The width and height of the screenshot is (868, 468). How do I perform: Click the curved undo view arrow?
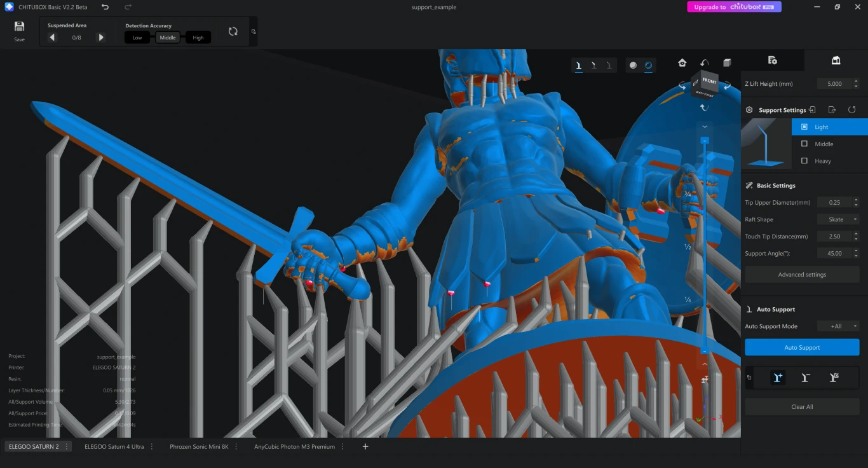(704, 62)
